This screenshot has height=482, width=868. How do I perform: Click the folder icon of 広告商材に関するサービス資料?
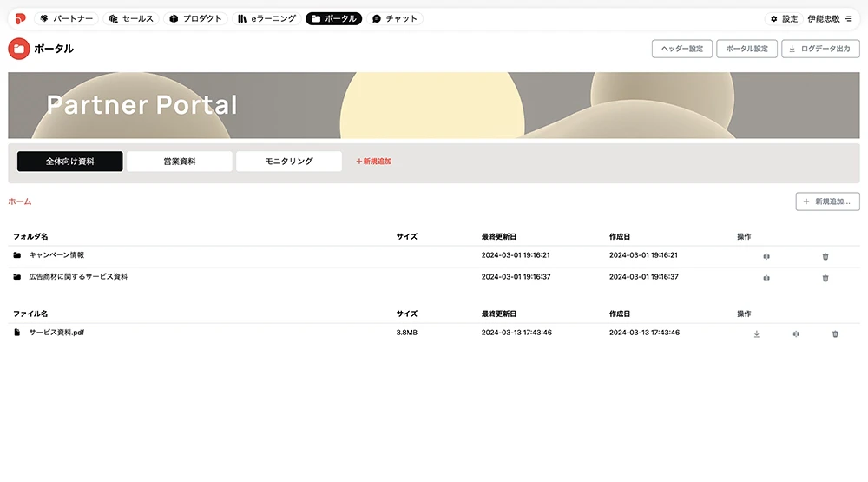click(17, 276)
